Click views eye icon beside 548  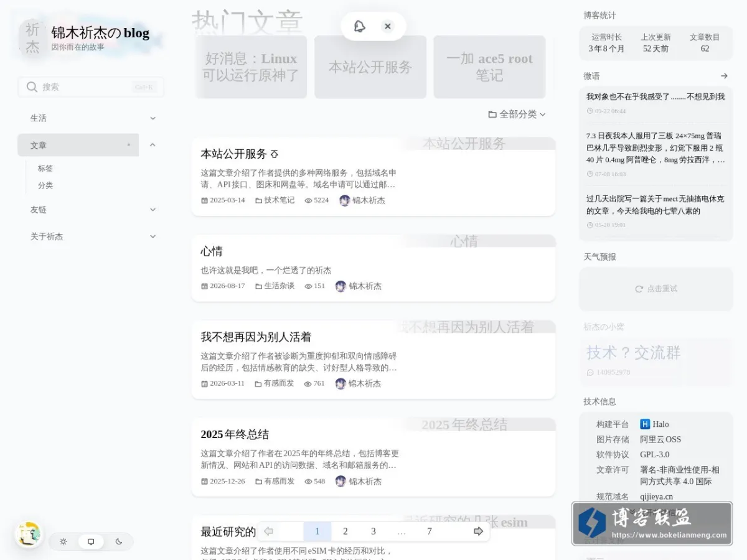308,482
